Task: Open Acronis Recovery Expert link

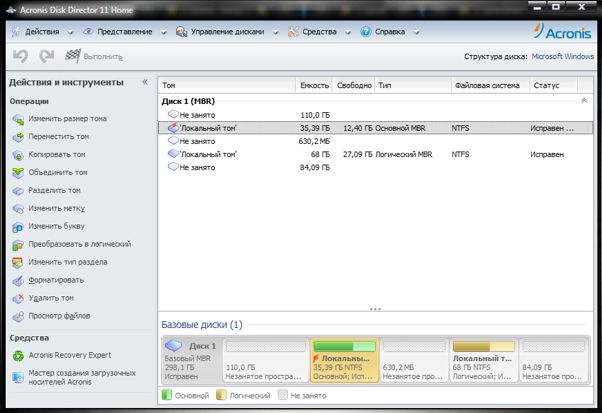Action: point(70,355)
